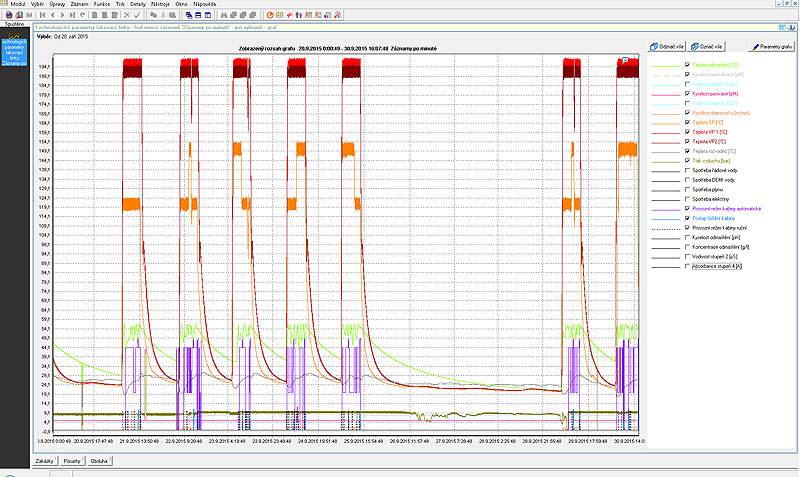The width and height of the screenshot is (800, 477).
Task: Click the help question mark toolbar icon
Action: coord(339,15)
